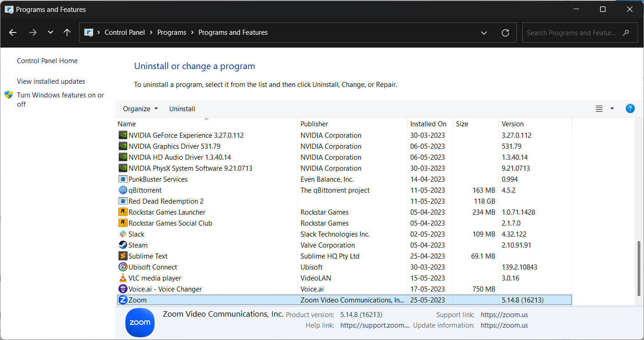The width and height of the screenshot is (644, 340).
Task: Select the Ubisoft Connect row name
Action: [x=153, y=267]
